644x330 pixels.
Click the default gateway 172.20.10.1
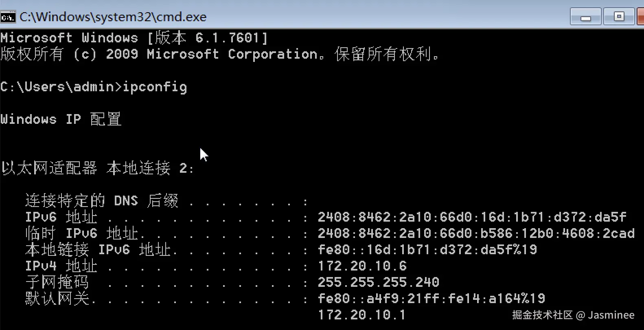[361, 315]
